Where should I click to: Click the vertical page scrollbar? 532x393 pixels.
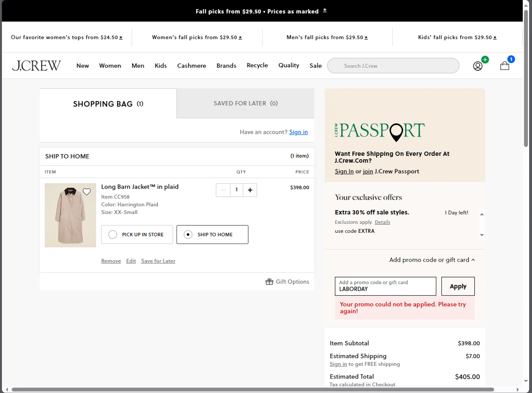tap(526, 78)
